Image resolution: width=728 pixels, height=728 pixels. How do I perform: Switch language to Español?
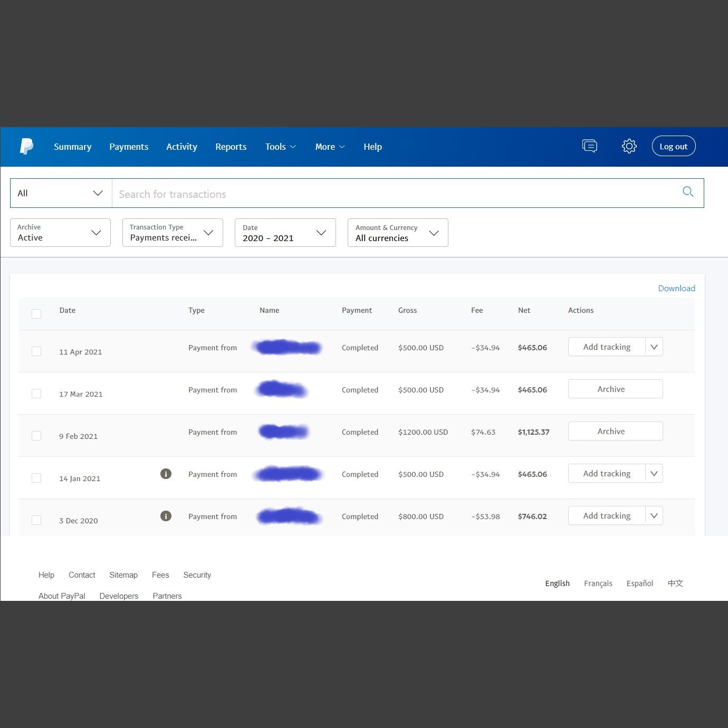click(x=640, y=583)
